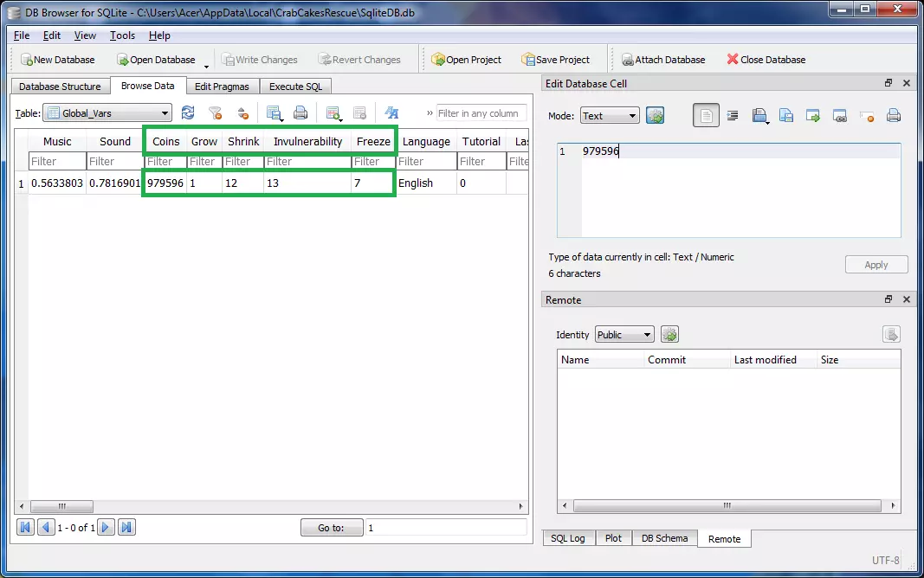This screenshot has height=578, width=924.
Task: Switch to the Edit Pragmas tab
Action: [223, 87]
